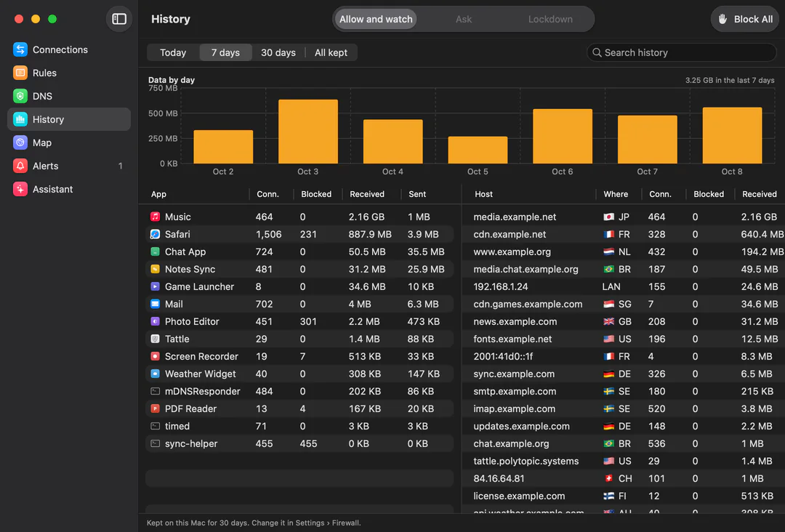The image size is (785, 532).
Task: Select the imap.example.com host row
Action: pos(624,409)
